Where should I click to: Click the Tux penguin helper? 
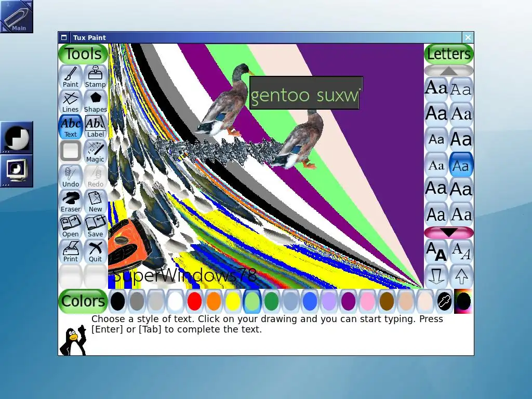coord(73,340)
